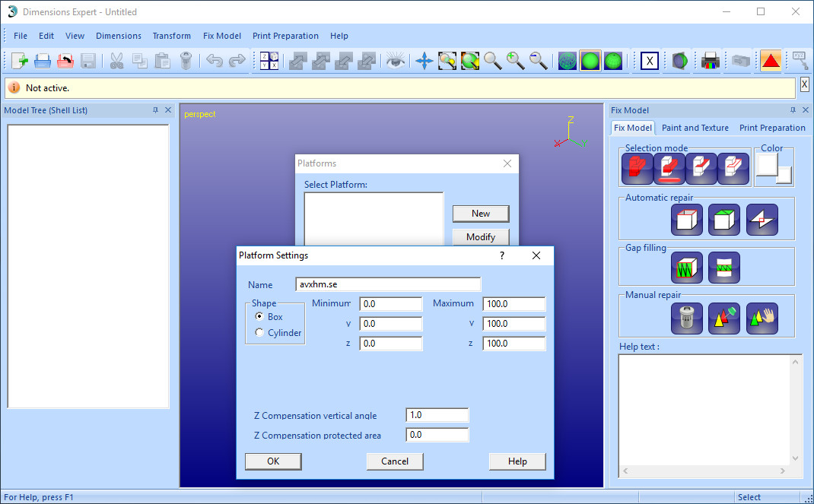Open the Edit menu

coord(46,36)
